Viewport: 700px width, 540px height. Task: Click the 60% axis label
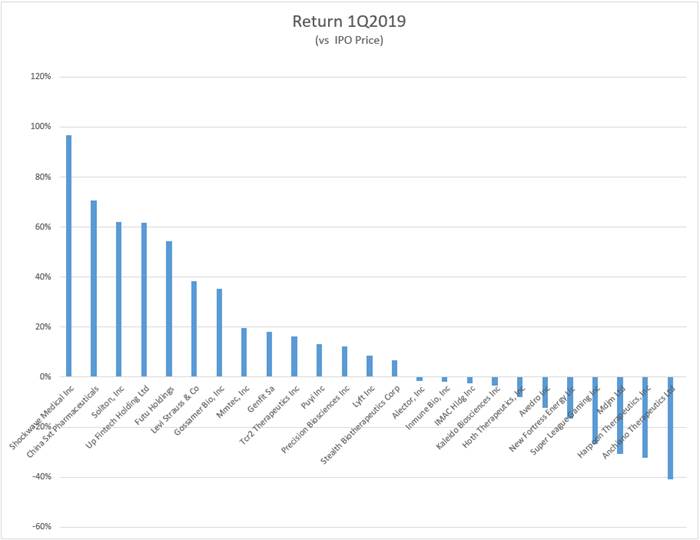[x=43, y=227]
